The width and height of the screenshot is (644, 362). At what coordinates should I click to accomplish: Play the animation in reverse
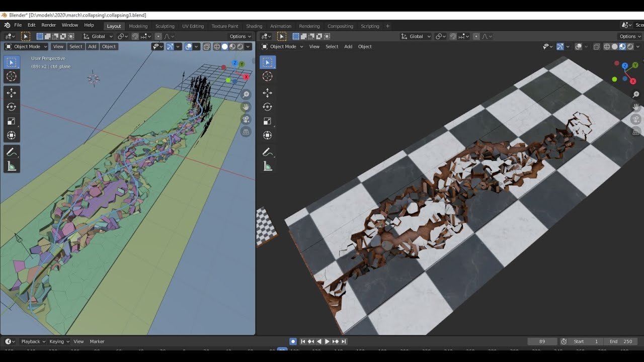pyautogui.click(x=319, y=341)
